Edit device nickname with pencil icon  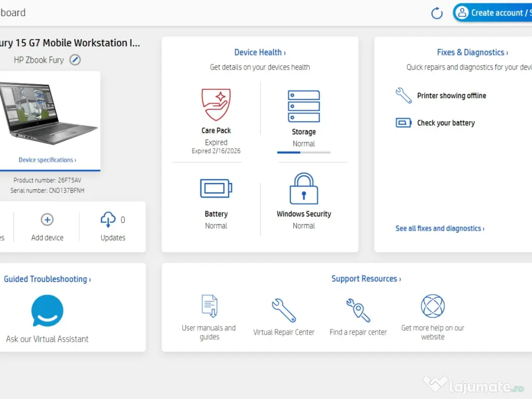75,60
